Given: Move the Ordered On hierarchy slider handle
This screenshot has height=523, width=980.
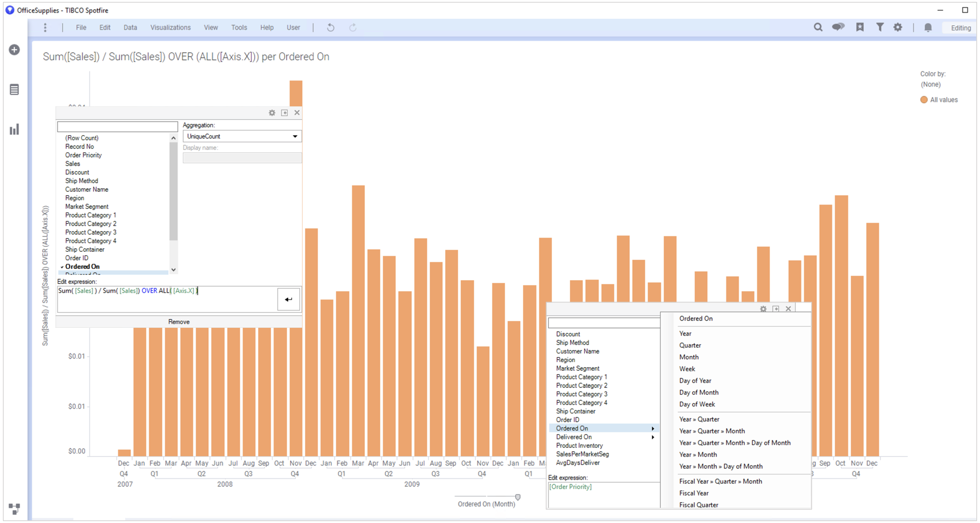Looking at the screenshot, I should click(x=518, y=497).
